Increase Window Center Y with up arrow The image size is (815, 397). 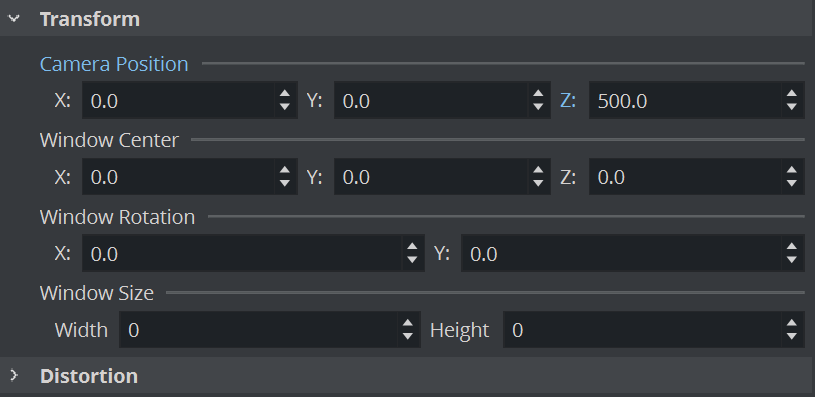[538, 170]
